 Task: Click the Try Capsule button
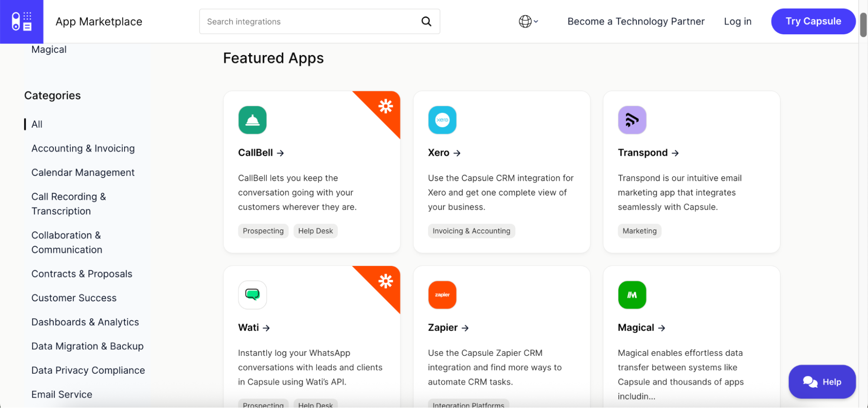(x=813, y=21)
